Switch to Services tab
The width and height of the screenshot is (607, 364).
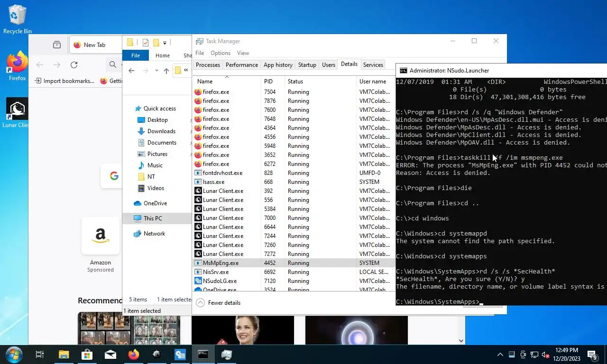coord(373,65)
